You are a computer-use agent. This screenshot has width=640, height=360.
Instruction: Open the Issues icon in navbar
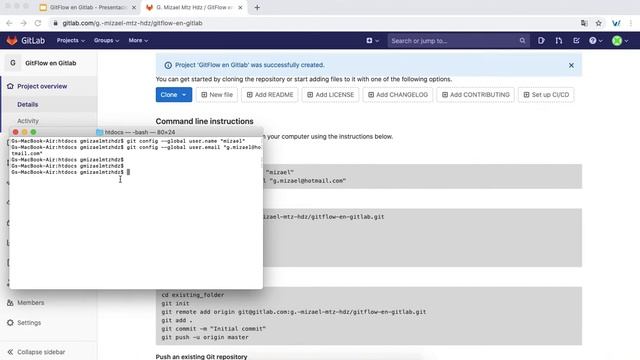[541, 40]
